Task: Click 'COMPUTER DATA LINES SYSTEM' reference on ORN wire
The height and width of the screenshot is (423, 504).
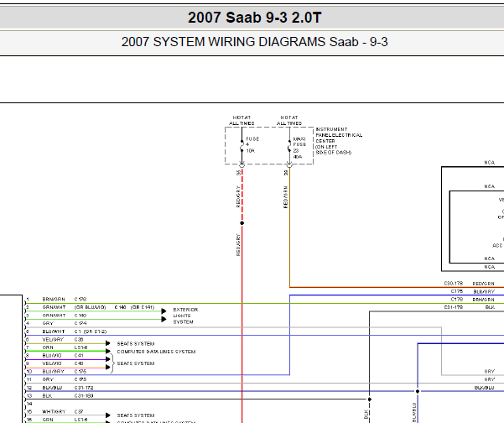Action: pos(156,352)
